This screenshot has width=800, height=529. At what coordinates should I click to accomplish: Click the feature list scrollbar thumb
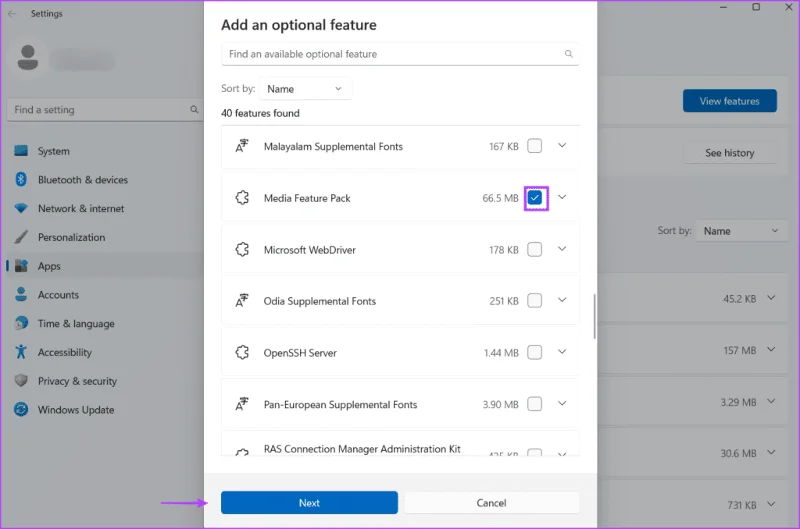pyautogui.click(x=594, y=316)
